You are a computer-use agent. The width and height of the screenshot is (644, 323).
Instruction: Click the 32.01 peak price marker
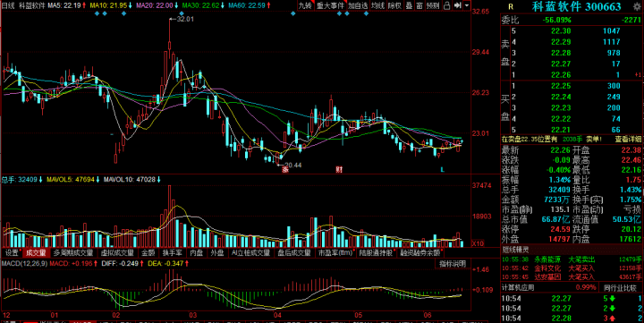coord(185,19)
